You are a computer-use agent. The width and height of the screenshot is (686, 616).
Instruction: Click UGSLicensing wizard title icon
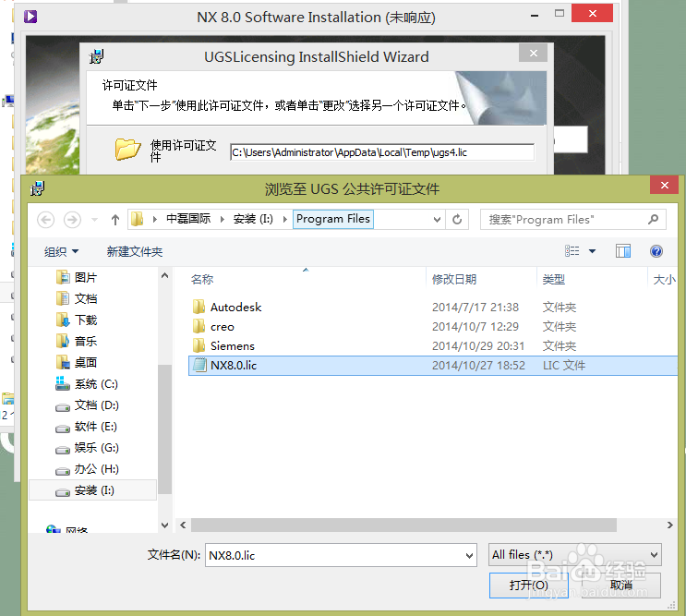point(96,57)
